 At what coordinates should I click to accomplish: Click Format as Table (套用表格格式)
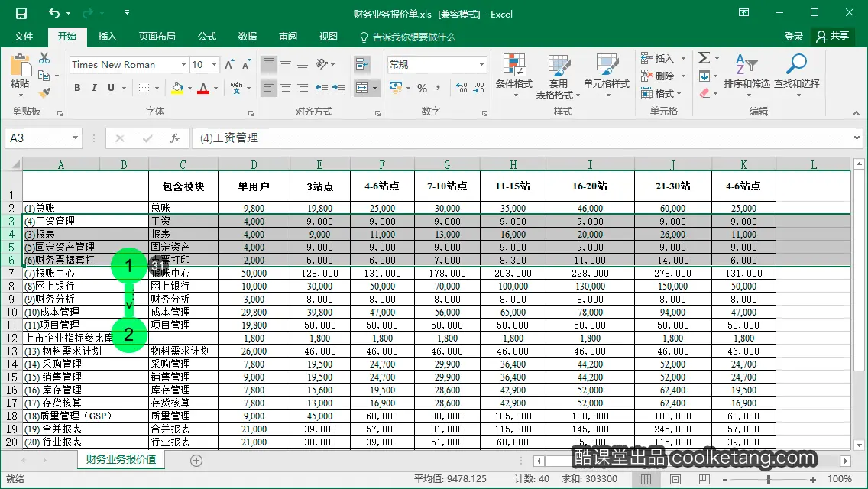click(x=558, y=76)
